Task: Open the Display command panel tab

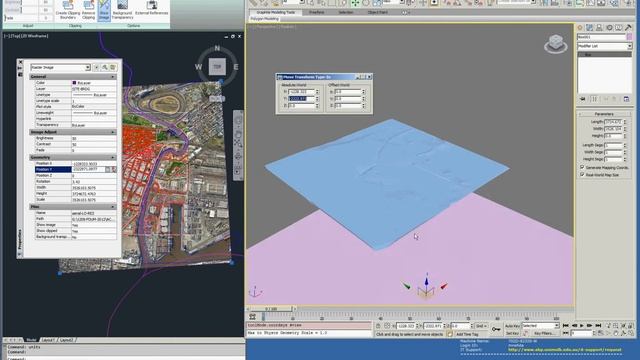Action: (x=618, y=27)
